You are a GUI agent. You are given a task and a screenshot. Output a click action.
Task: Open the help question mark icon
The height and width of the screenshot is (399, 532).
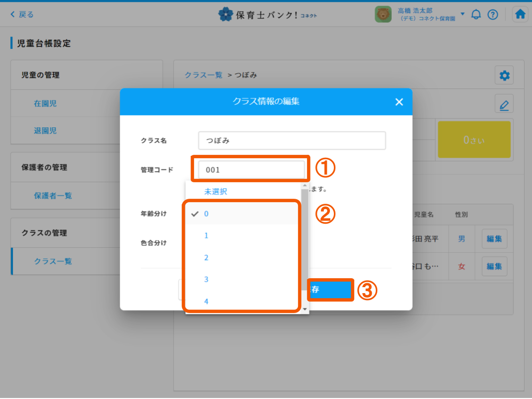click(493, 14)
